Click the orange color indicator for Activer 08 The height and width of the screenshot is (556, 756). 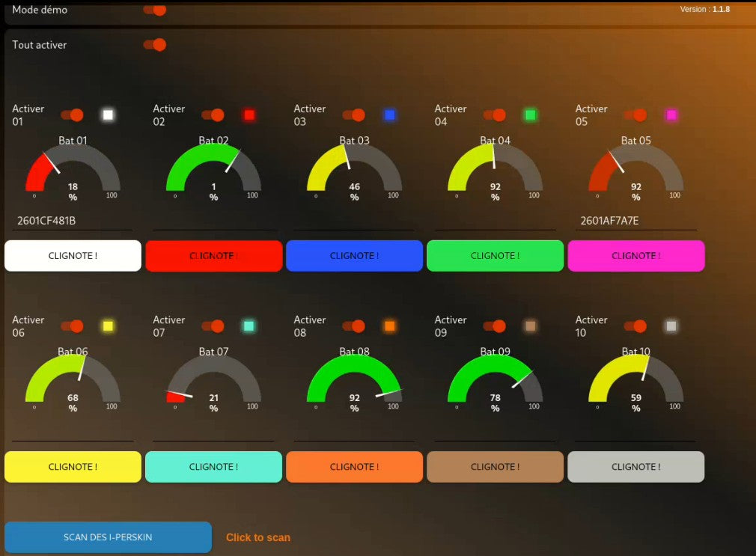pyautogui.click(x=390, y=326)
